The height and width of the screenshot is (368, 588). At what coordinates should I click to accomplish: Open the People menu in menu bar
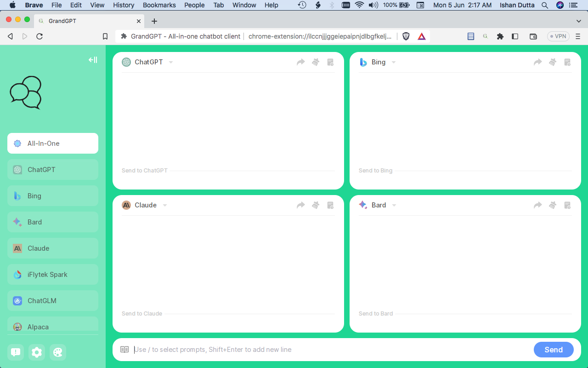click(194, 5)
